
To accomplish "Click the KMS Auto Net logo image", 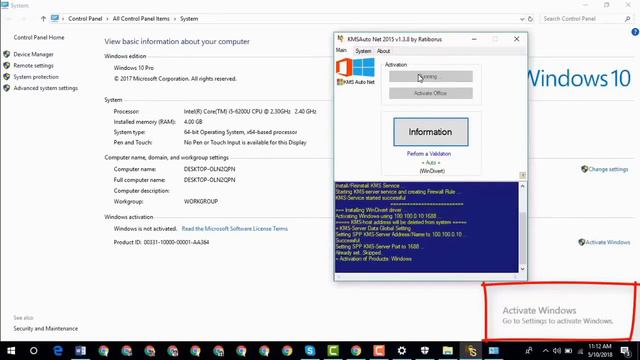I will coord(356,71).
